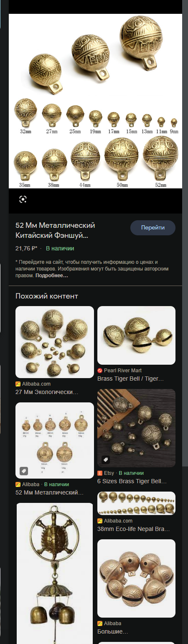
Task: Click the Alibaba.com favicon under first thumbnail
Action: coord(18,384)
